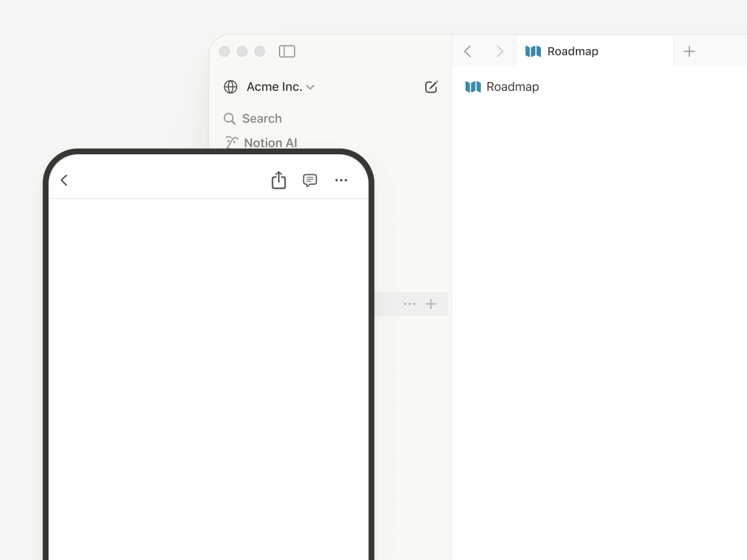Click the Search magnifier in sidebar
This screenshot has width=747, height=560.
pyautogui.click(x=230, y=118)
